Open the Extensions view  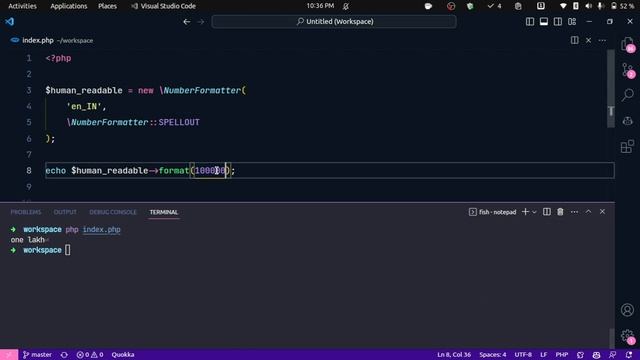click(627, 146)
